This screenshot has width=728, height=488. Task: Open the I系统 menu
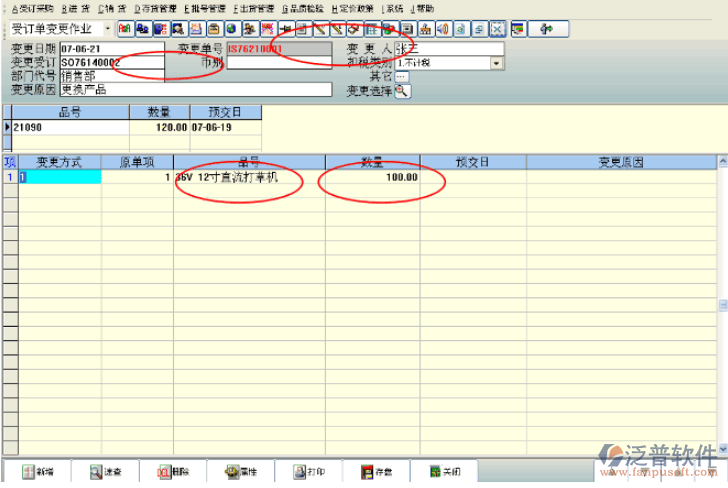click(x=392, y=8)
